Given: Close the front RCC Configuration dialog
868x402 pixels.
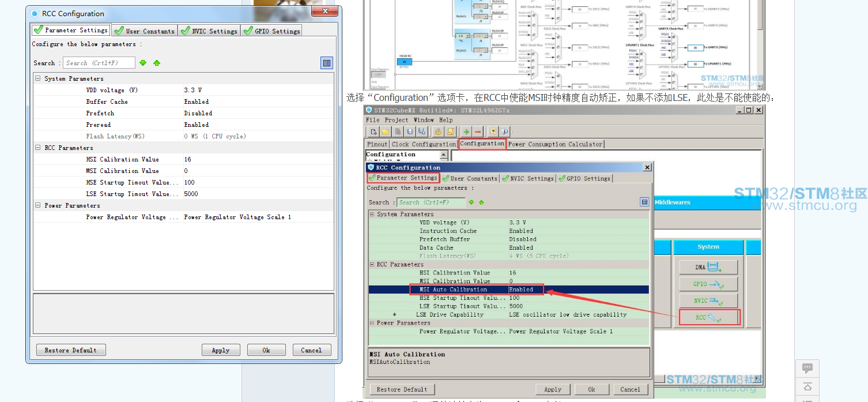Looking at the screenshot, I should click(324, 11).
